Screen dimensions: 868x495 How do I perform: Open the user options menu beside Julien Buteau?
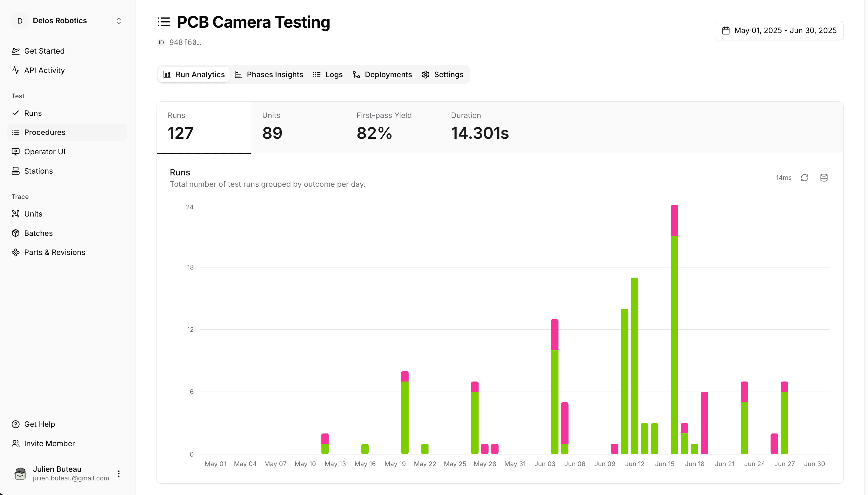click(118, 473)
